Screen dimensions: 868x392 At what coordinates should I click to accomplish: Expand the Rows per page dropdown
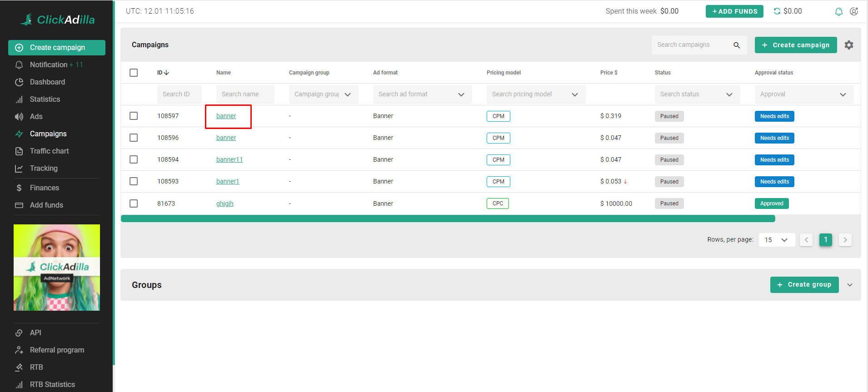(777, 240)
